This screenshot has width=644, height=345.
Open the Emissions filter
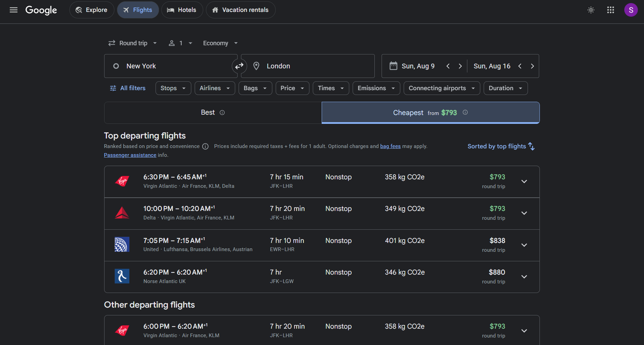(x=376, y=88)
